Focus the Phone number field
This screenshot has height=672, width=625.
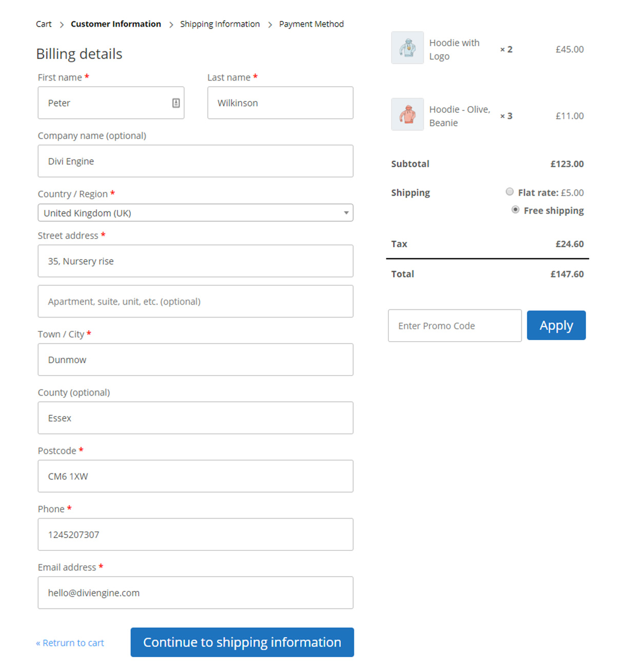(x=195, y=535)
